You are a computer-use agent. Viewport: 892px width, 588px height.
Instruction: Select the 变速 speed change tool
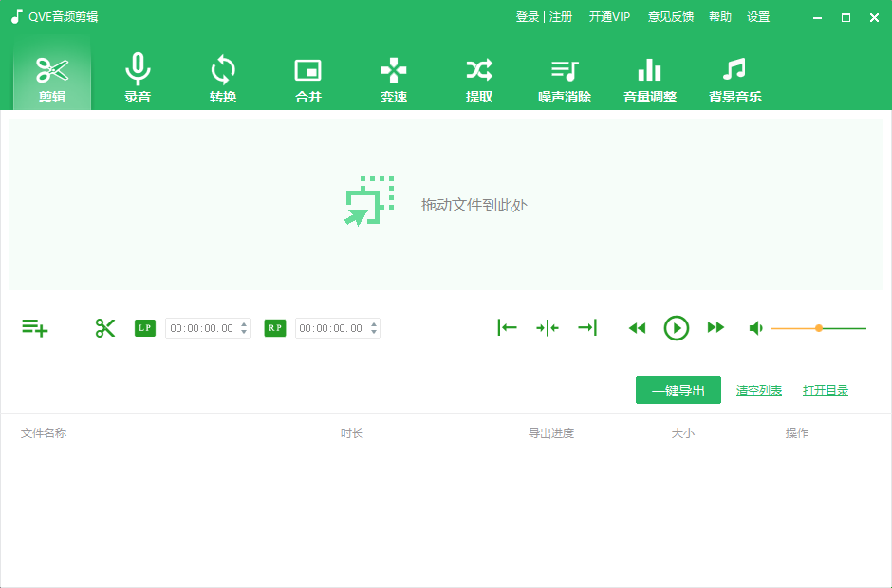393,78
